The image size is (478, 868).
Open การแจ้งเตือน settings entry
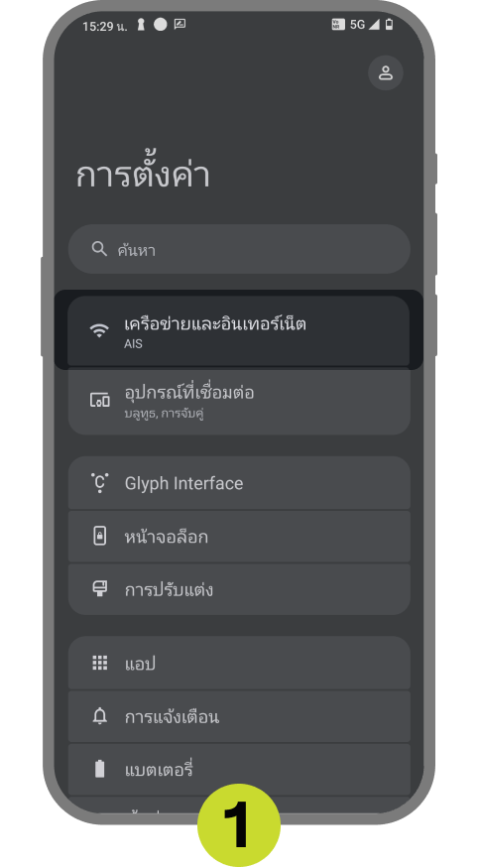tap(239, 717)
